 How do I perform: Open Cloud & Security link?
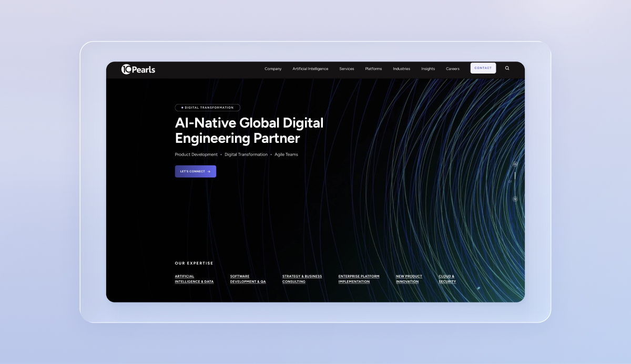(x=447, y=279)
